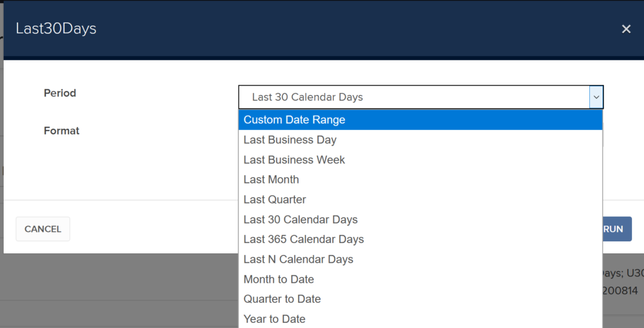Choose Last N Calendar Days

(421, 260)
